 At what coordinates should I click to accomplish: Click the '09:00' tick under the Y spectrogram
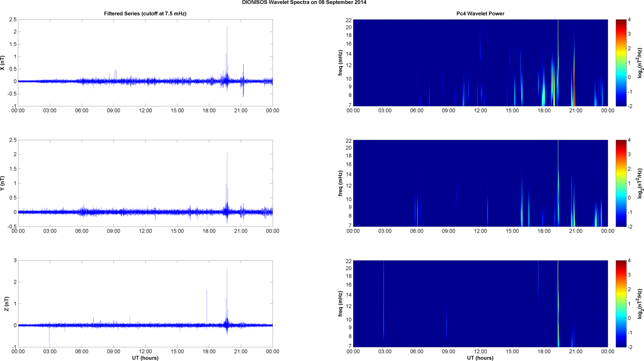click(448, 231)
